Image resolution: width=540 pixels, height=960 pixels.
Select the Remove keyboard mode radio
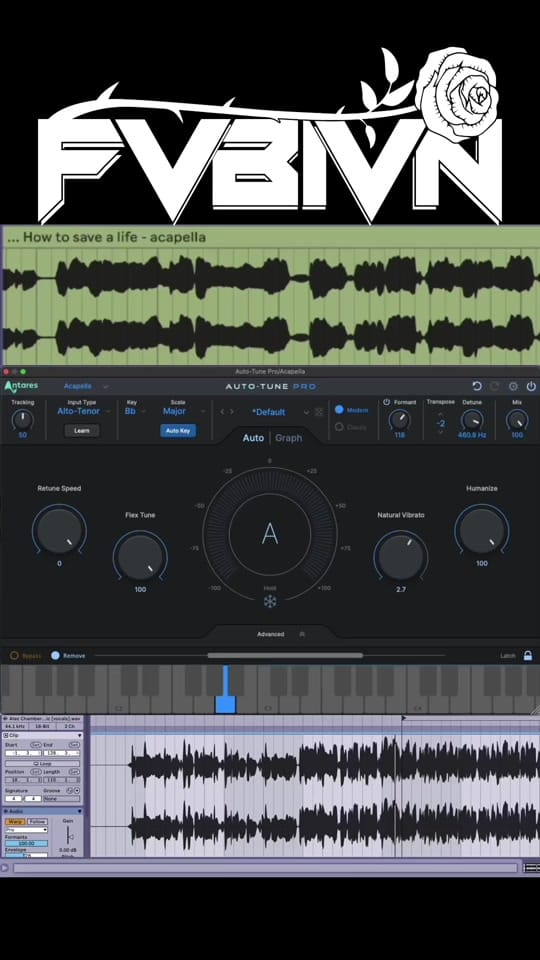(56, 656)
